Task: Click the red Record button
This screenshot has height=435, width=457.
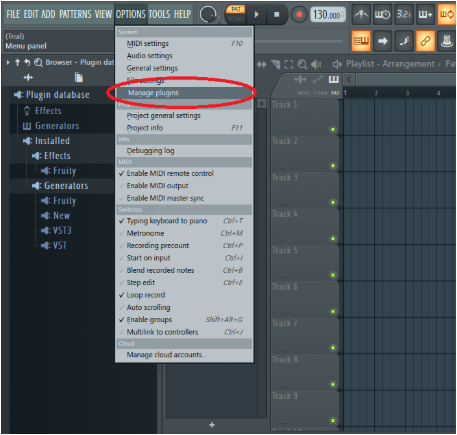Action: pyautogui.click(x=299, y=15)
